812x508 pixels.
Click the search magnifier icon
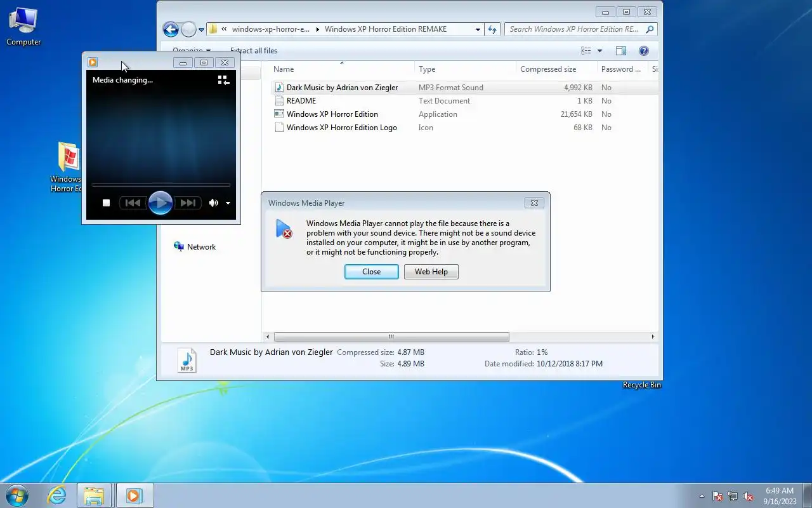(x=650, y=29)
